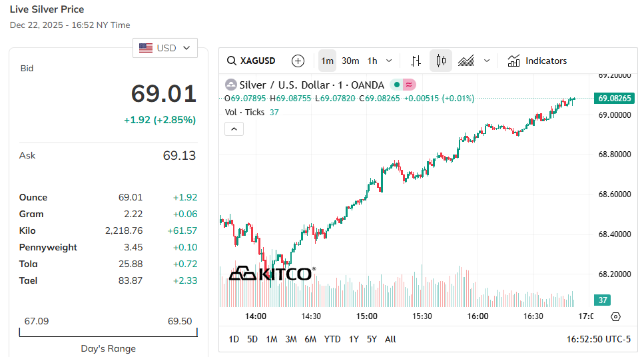This screenshot has height=357, width=644.
Task: Collapse the chart legend with the chevron button
Action: [x=234, y=129]
